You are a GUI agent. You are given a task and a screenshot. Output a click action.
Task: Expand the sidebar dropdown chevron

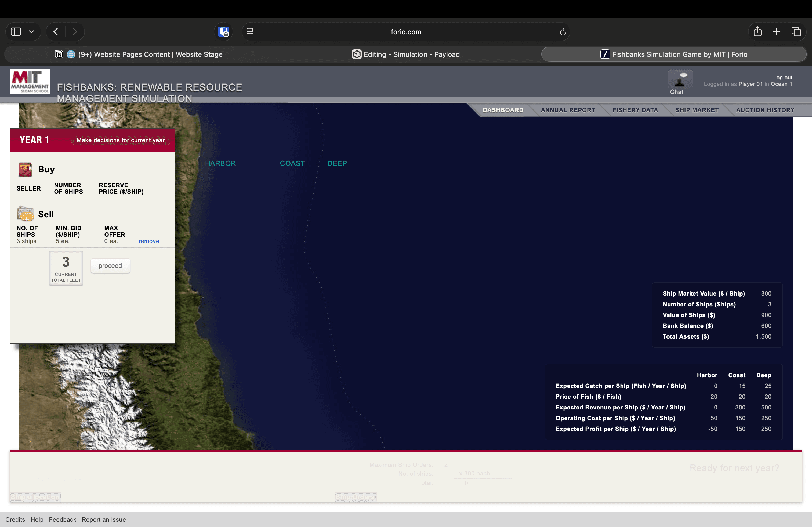point(31,32)
